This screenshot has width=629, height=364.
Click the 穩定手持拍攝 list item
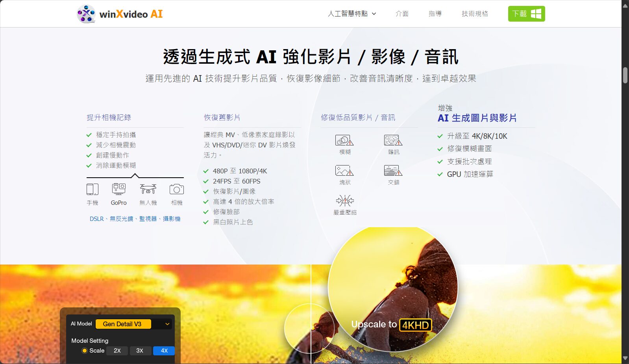pos(111,135)
